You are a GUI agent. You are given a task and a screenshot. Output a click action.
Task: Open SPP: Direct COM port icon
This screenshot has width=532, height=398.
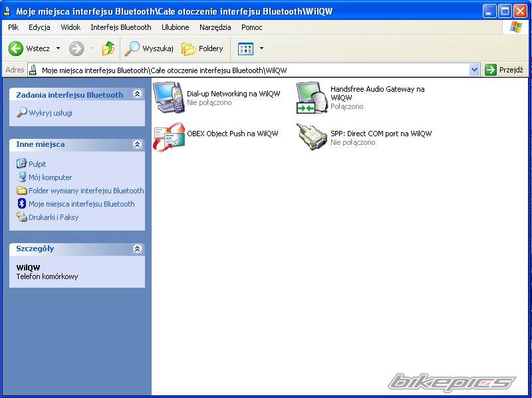click(311, 137)
